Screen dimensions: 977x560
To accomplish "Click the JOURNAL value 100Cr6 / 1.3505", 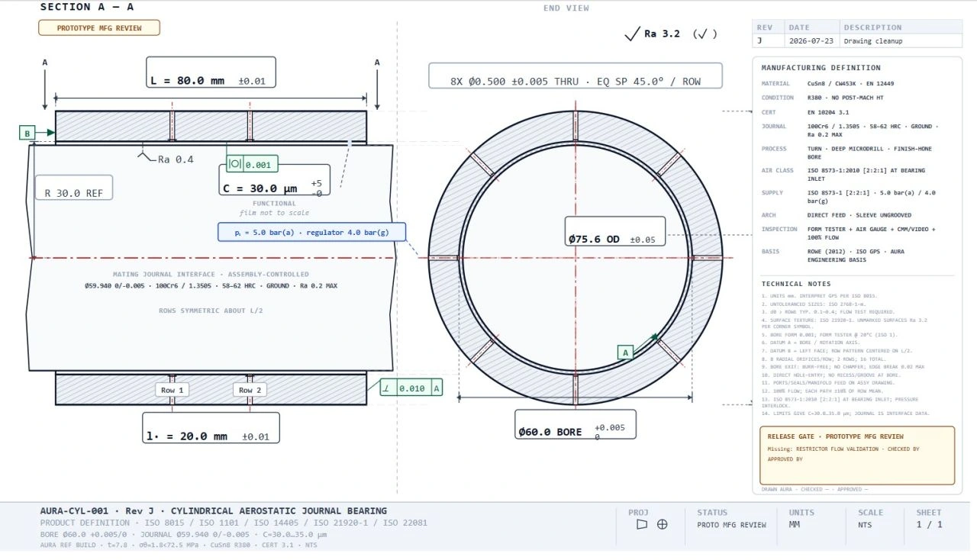I will 872,130.
